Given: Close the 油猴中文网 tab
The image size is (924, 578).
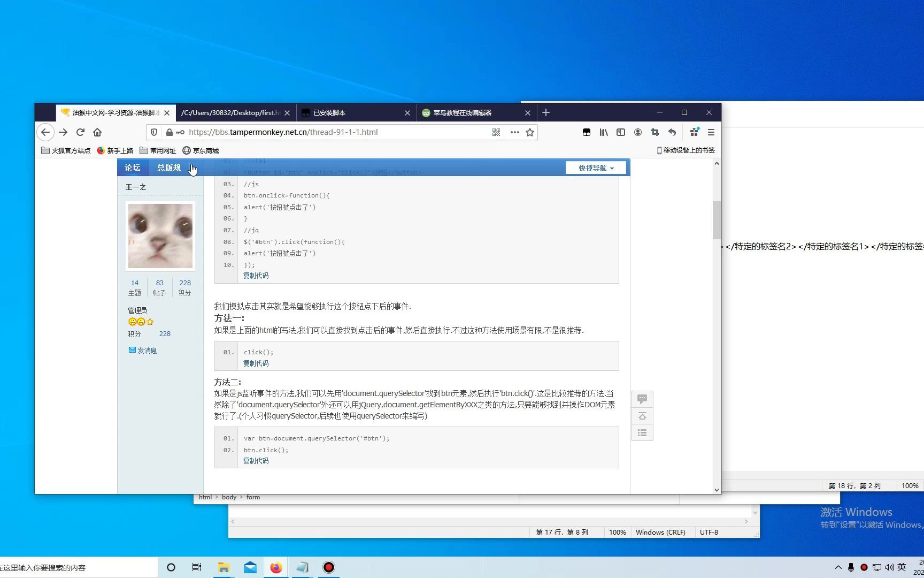Looking at the screenshot, I should pos(167,113).
